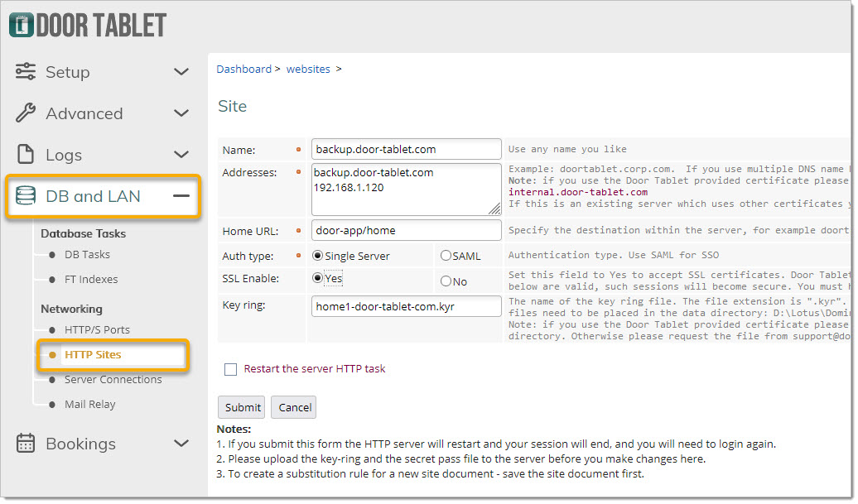The height and width of the screenshot is (504, 858).
Task: Click the Logs document icon
Action: [26, 155]
